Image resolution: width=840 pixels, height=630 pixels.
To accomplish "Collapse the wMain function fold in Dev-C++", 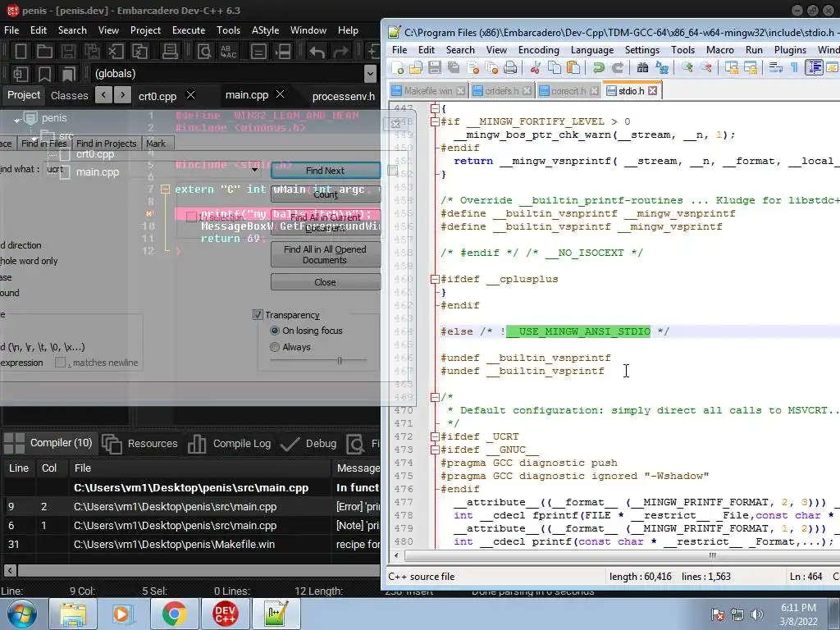I will pos(166,189).
